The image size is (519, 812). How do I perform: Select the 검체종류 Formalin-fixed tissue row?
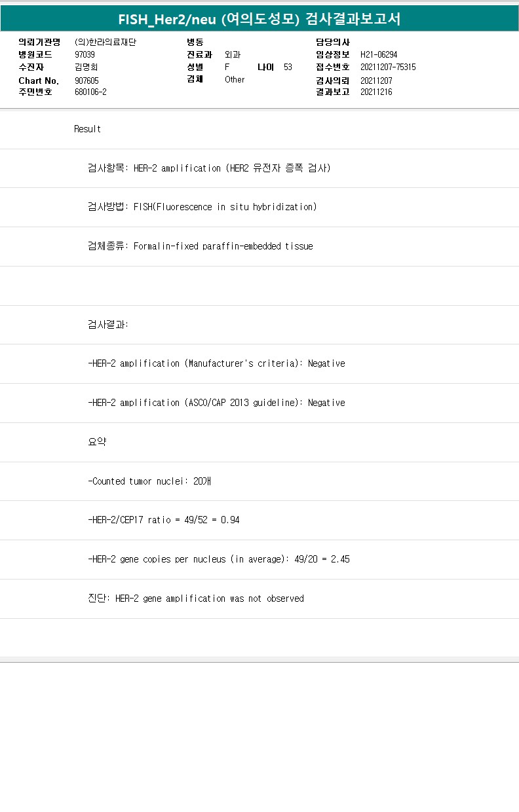pyautogui.click(x=200, y=246)
